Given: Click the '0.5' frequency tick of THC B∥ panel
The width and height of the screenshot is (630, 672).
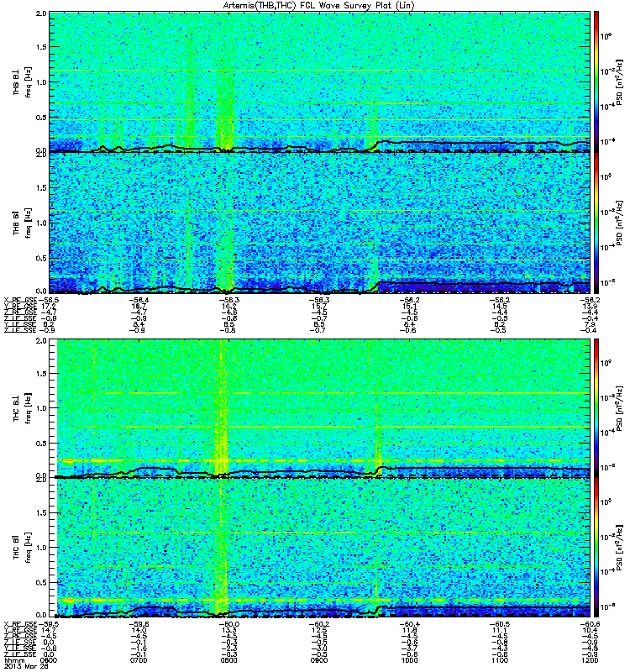Looking at the screenshot, I should click(41, 582).
